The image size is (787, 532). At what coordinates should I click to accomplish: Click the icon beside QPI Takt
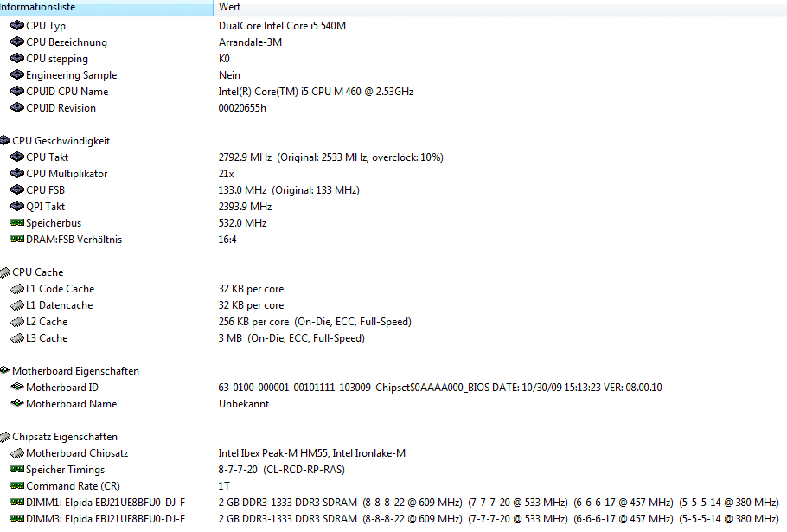coord(17,206)
